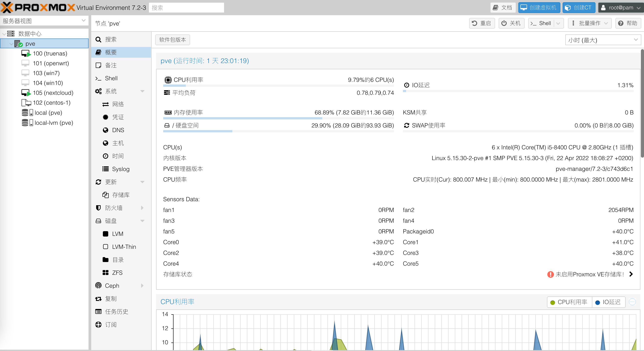Click the chart zoom reset circle button

(x=633, y=302)
